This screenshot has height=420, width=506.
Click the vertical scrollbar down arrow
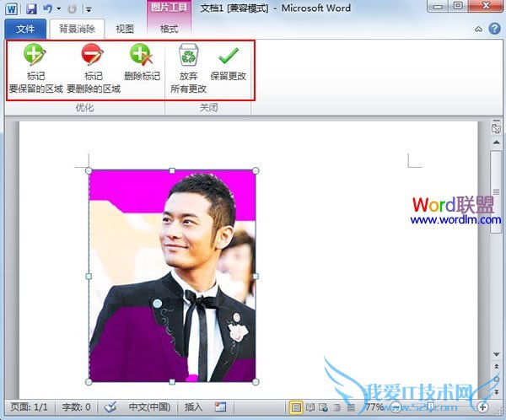pyautogui.click(x=497, y=354)
